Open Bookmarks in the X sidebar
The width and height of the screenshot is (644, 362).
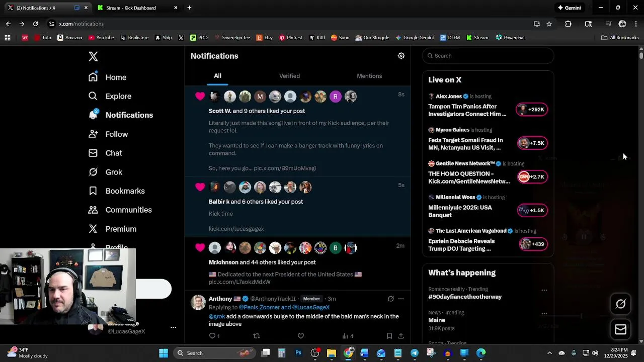tap(116, 191)
